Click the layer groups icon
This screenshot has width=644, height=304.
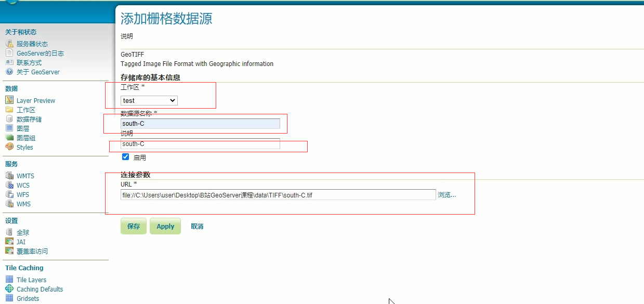click(x=9, y=138)
